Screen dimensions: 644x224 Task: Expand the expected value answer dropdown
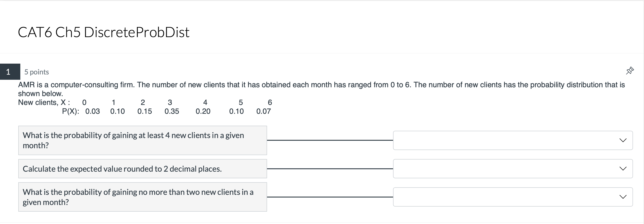pos(512,169)
